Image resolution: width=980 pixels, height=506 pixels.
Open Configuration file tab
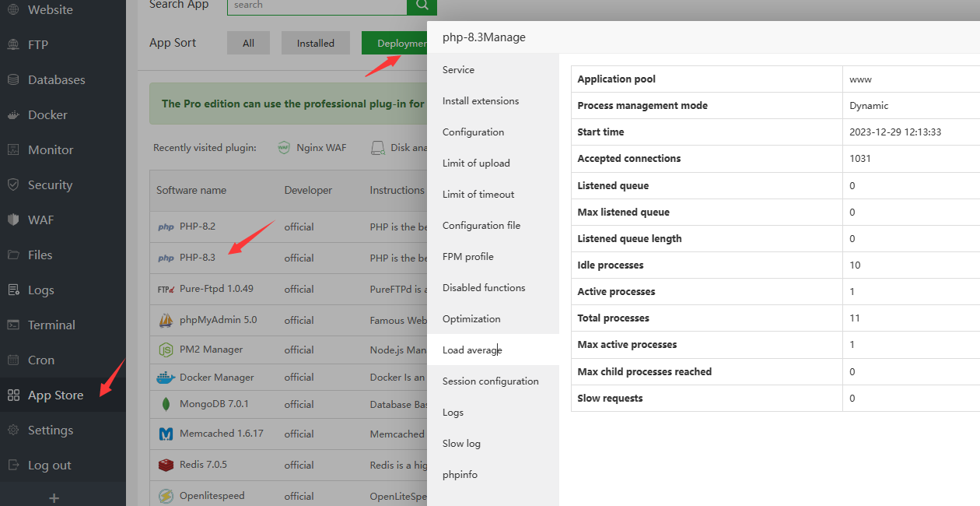[493, 226]
